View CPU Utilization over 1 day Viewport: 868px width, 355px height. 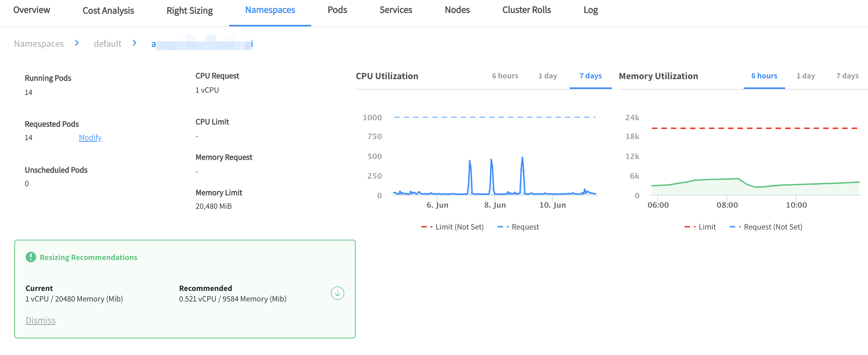pyautogui.click(x=547, y=76)
